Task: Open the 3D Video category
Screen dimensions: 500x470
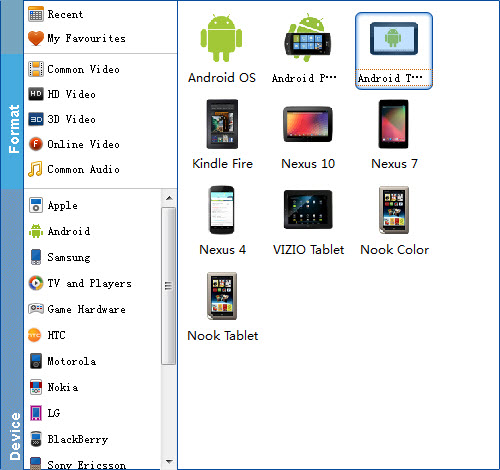Action: [100, 119]
